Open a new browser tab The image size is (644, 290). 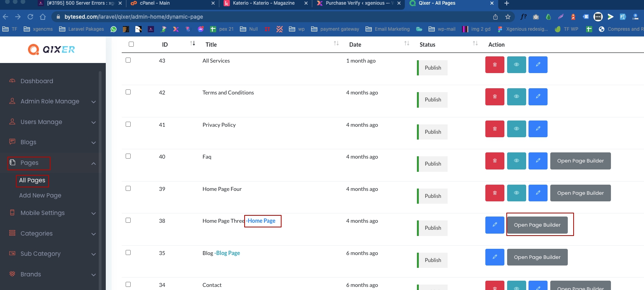coord(506,3)
